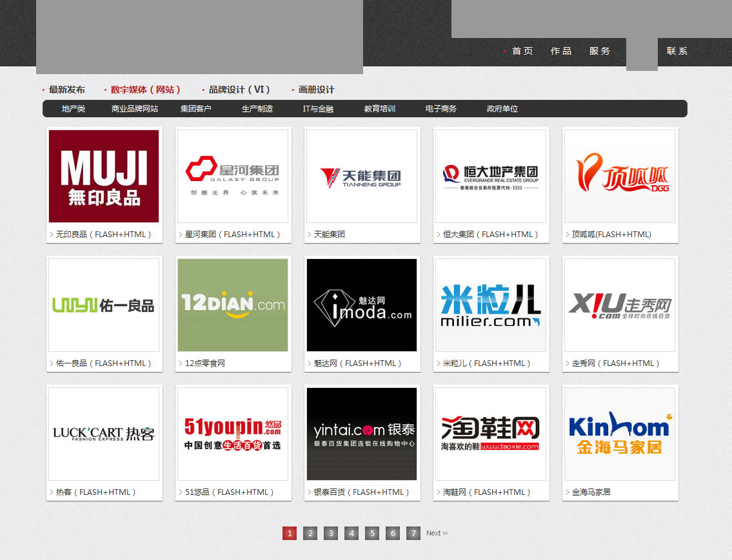Jump to page 7 of the portfolio
732x560 pixels.
click(x=413, y=533)
